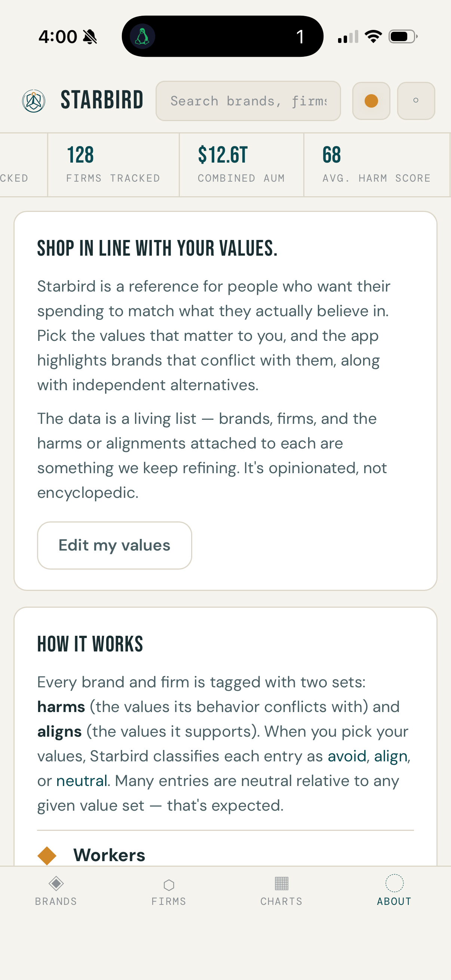Tap the orange diamond beside Workers
Image resolution: width=451 pixels, height=980 pixels.
click(x=47, y=855)
